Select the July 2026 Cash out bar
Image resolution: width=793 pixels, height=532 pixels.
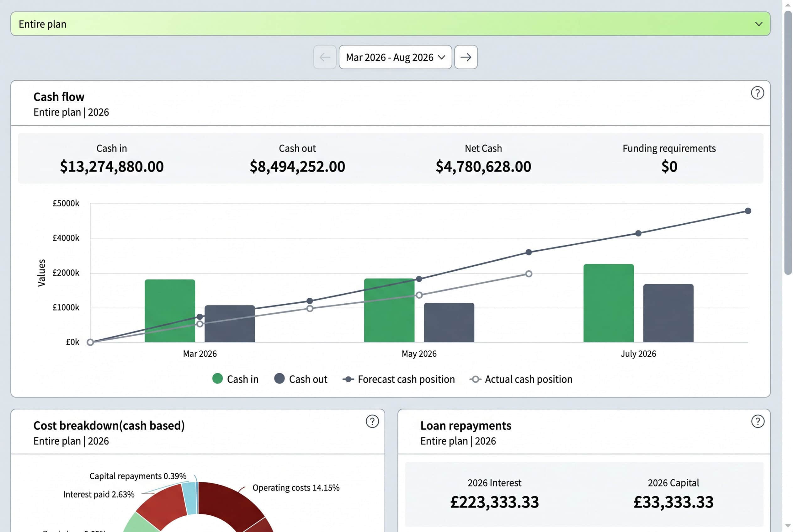click(668, 313)
